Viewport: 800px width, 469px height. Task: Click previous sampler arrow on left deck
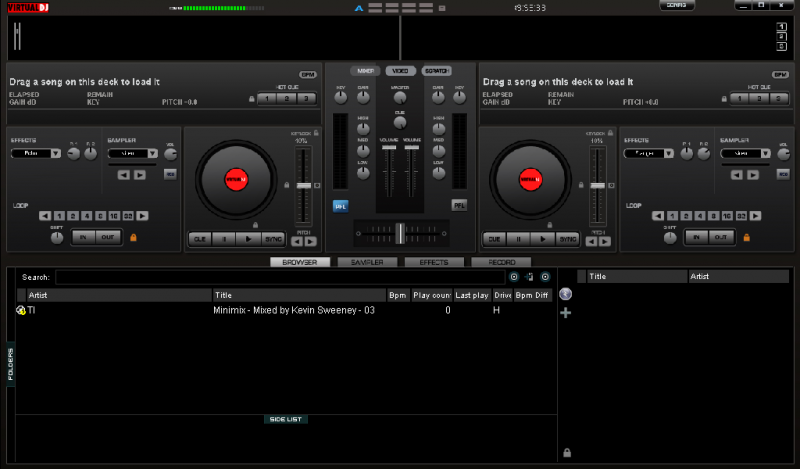(123, 175)
